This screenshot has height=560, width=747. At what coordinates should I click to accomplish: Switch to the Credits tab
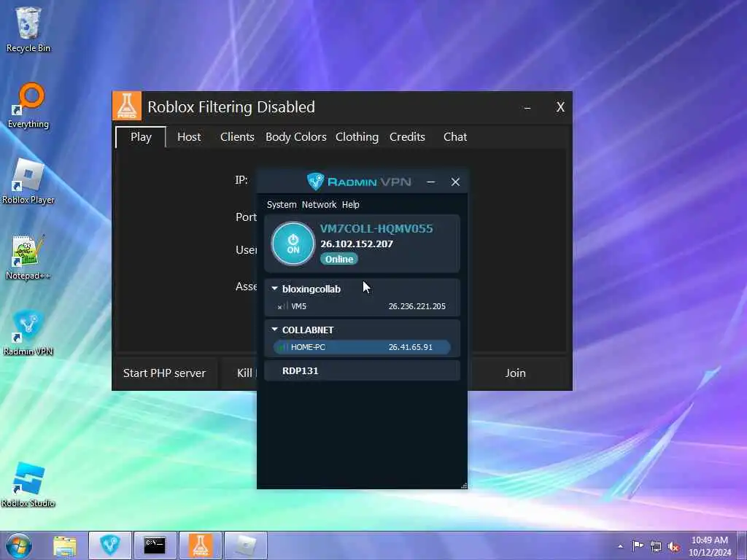pos(407,137)
